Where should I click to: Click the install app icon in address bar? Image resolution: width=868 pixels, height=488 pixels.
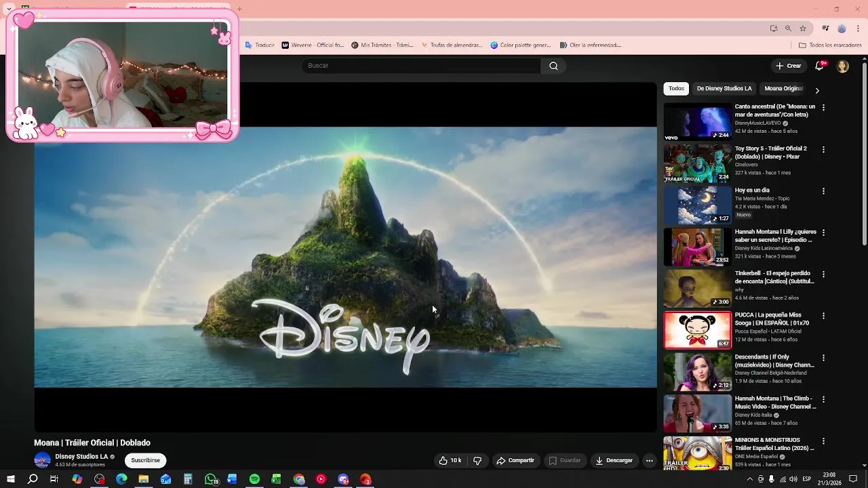(x=774, y=28)
